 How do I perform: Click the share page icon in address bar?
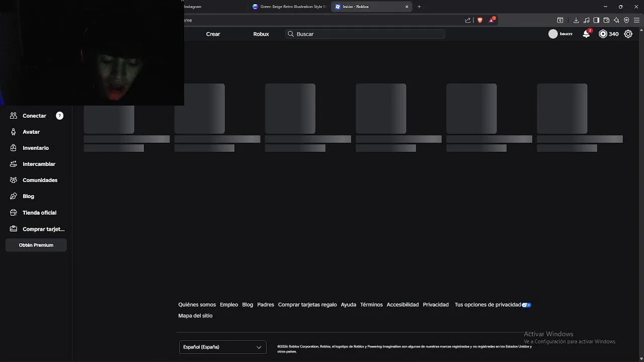tap(468, 20)
